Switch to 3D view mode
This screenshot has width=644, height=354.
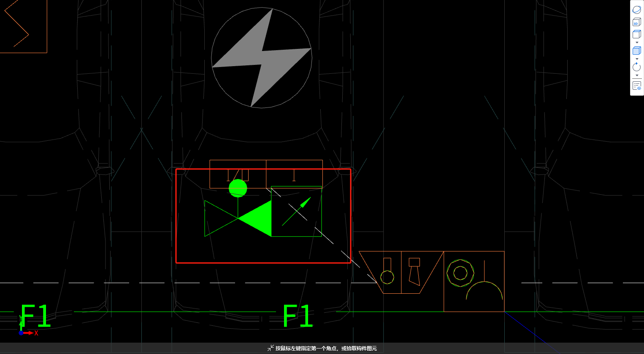coord(637,22)
